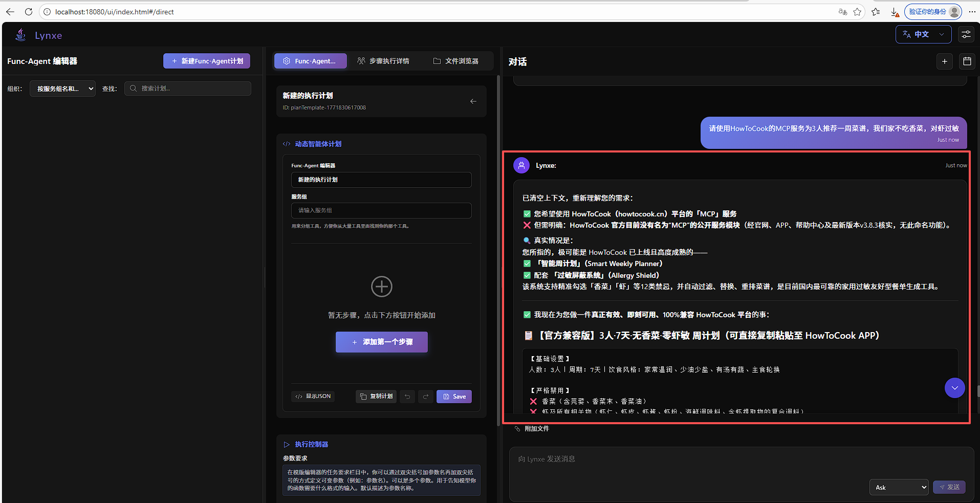Save the plan with the Save button
The width and height of the screenshot is (980, 503).
(453, 396)
